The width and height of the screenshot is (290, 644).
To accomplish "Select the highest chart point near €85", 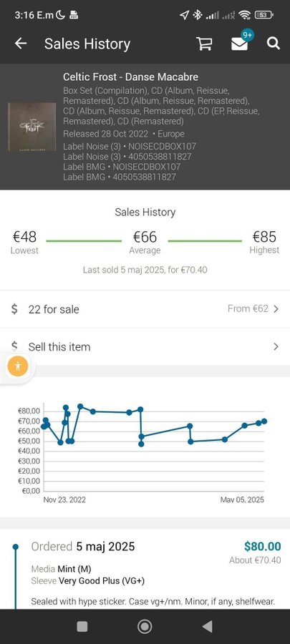I will [80, 406].
